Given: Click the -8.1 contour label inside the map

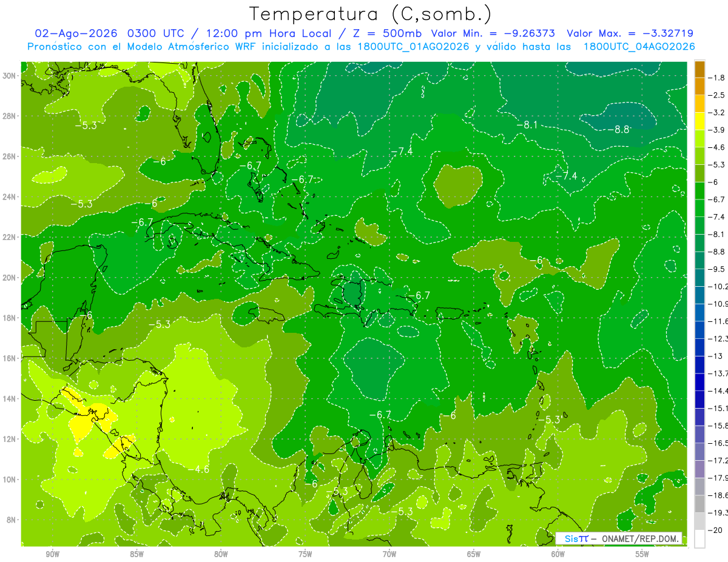Looking at the screenshot, I should 527,124.
